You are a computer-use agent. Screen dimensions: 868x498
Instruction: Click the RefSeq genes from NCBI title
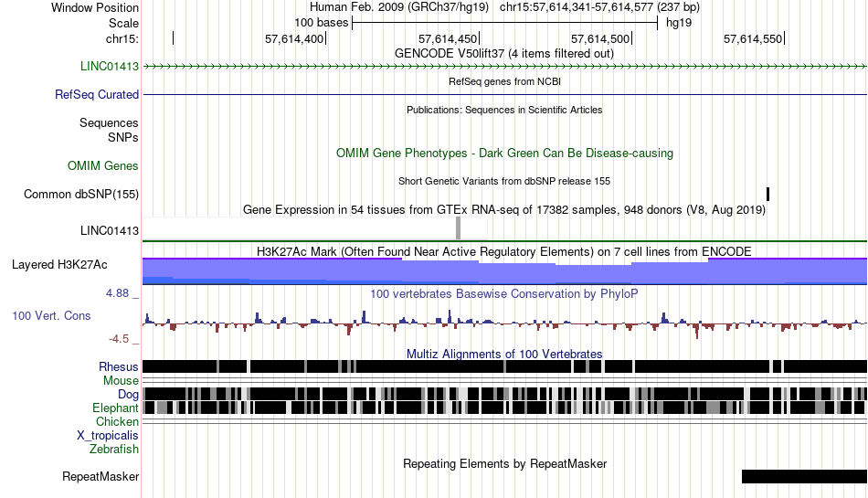pos(504,81)
